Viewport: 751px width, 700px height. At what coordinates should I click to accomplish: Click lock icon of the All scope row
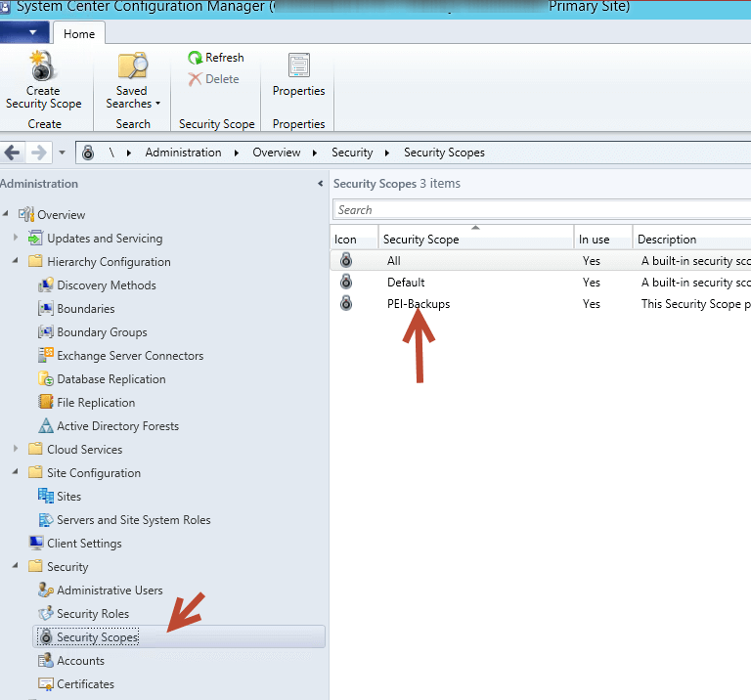click(x=346, y=260)
